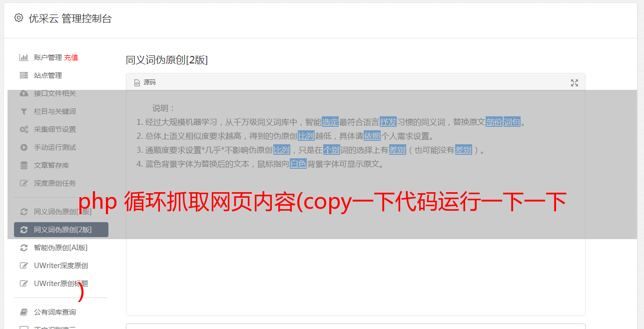644x329 pixels.
Task: Toggle 源码 source code view
Action: pyautogui.click(x=145, y=82)
